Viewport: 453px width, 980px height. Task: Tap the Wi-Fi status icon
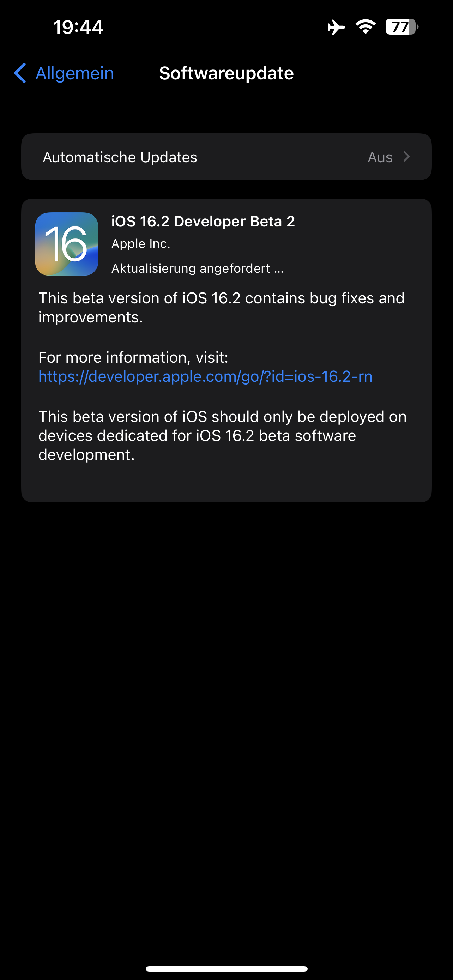click(366, 27)
